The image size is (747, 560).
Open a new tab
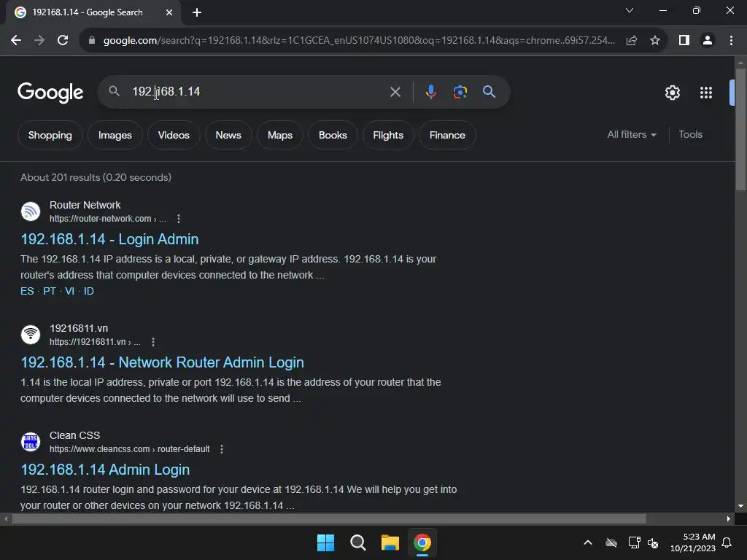pyautogui.click(x=197, y=12)
